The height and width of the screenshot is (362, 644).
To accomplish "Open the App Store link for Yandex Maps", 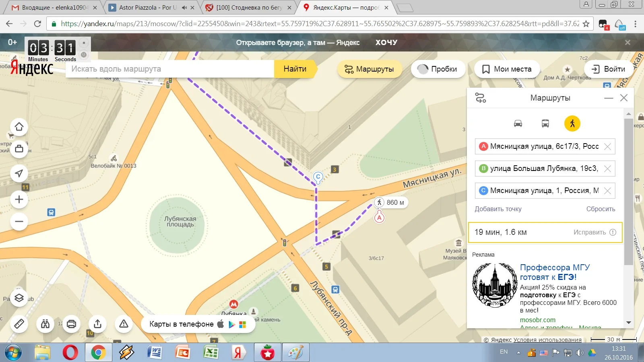I will click(x=220, y=324).
